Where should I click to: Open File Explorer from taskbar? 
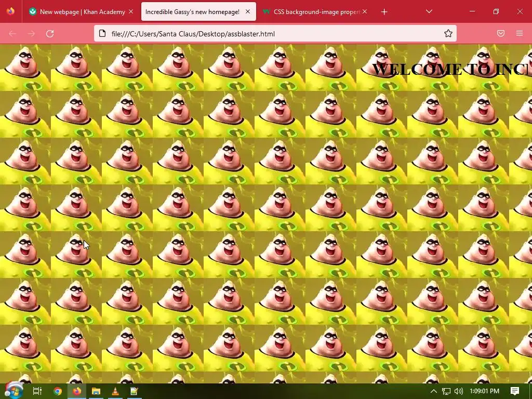[x=96, y=391]
